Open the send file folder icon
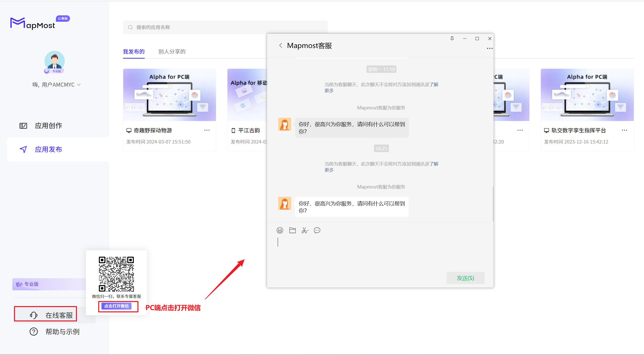 pos(292,230)
